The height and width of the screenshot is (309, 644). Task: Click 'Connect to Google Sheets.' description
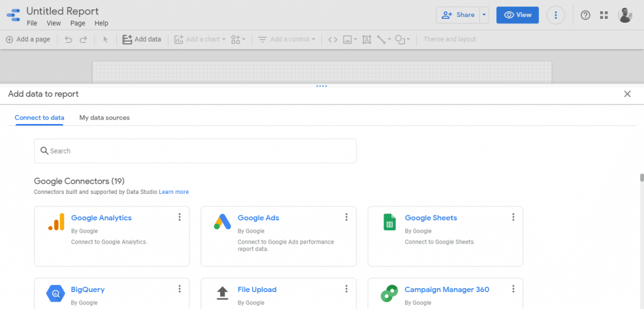(x=440, y=242)
